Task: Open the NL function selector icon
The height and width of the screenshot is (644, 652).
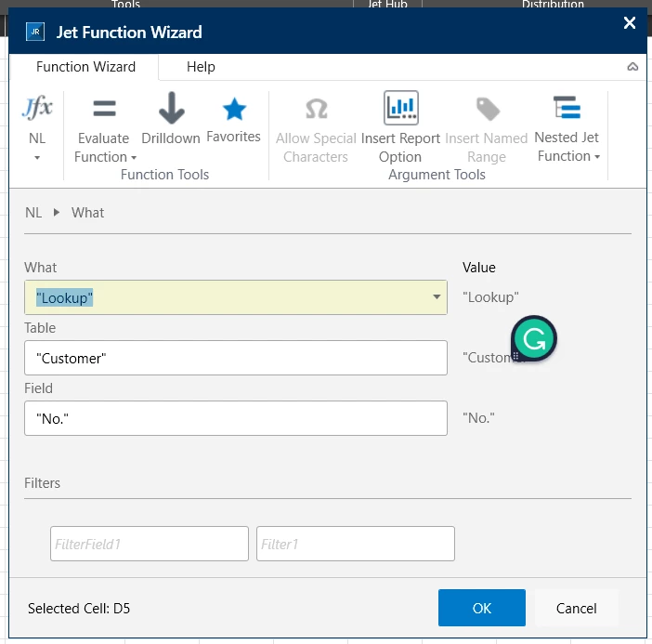Action: pyautogui.click(x=37, y=108)
